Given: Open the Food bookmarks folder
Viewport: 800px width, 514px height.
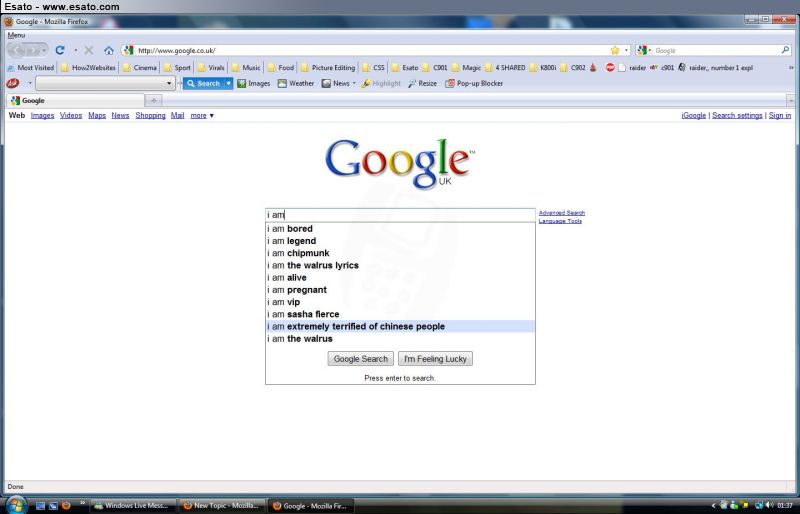Looking at the screenshot, I should point(281,67).
